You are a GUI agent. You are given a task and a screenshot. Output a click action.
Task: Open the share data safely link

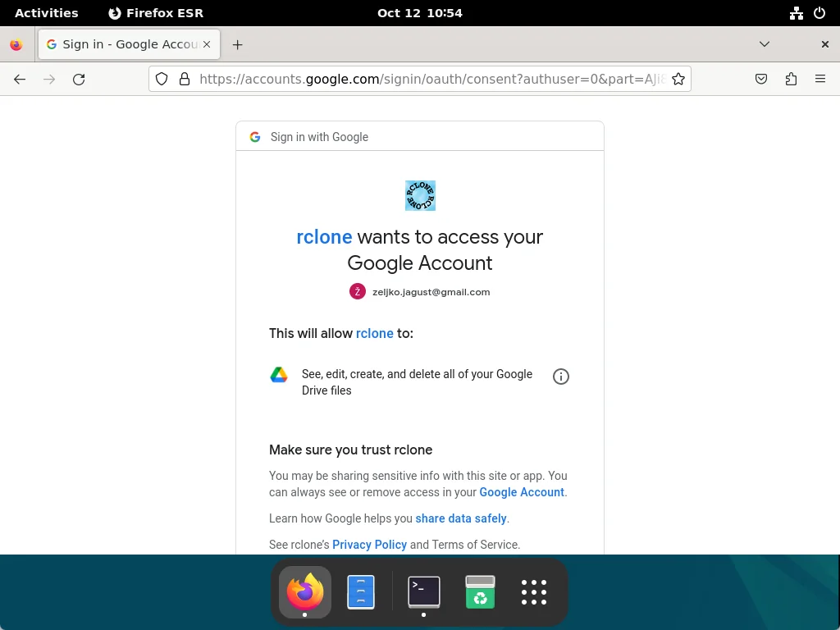461,518
